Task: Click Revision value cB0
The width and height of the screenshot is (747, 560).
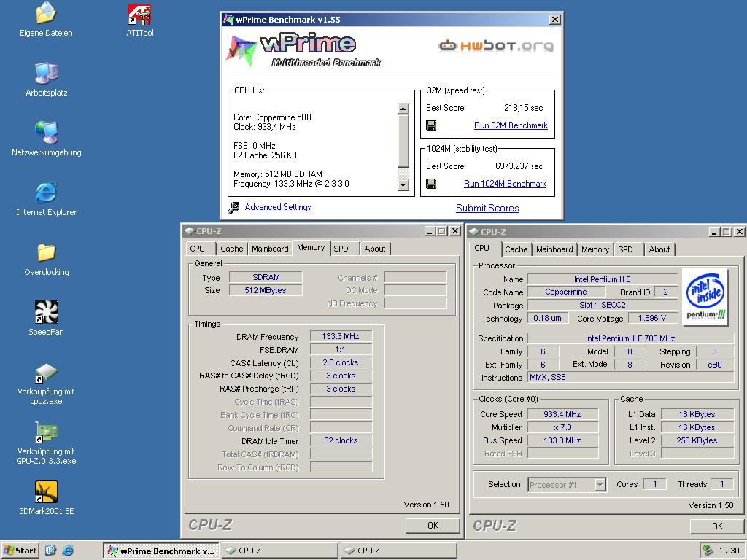Action: click(x=715, y=365)
